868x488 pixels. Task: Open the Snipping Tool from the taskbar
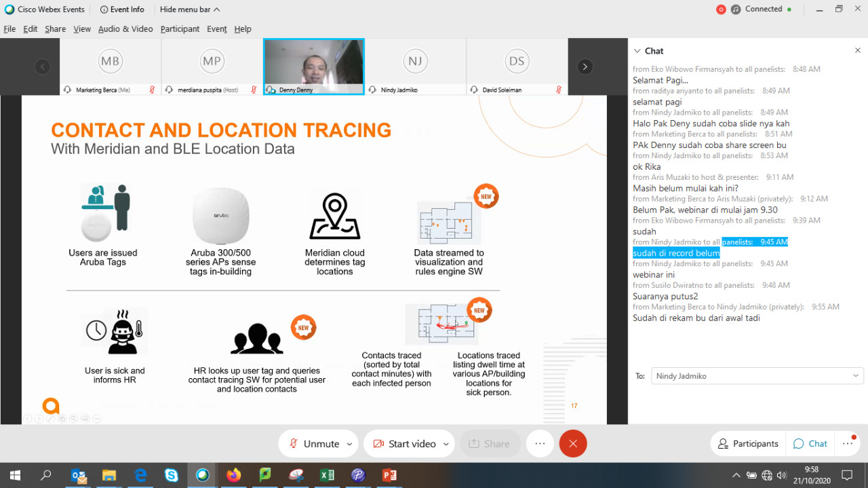(x=296, y=476)
